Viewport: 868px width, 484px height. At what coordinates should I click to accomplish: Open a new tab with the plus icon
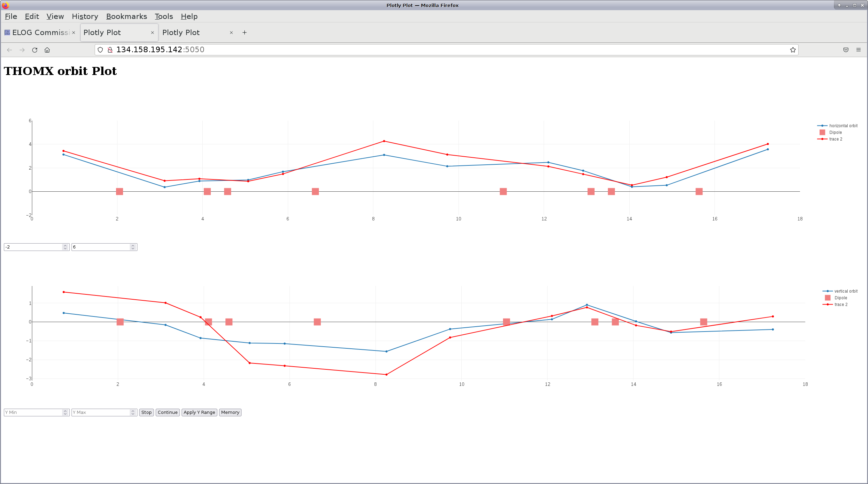pyautogui.click(x=244, y=33)
